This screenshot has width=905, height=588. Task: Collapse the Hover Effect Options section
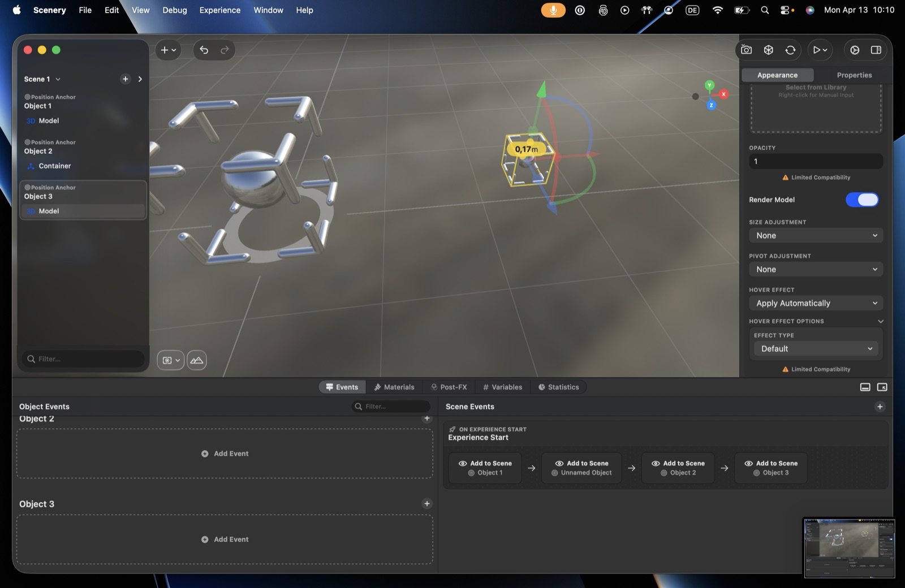880,321
